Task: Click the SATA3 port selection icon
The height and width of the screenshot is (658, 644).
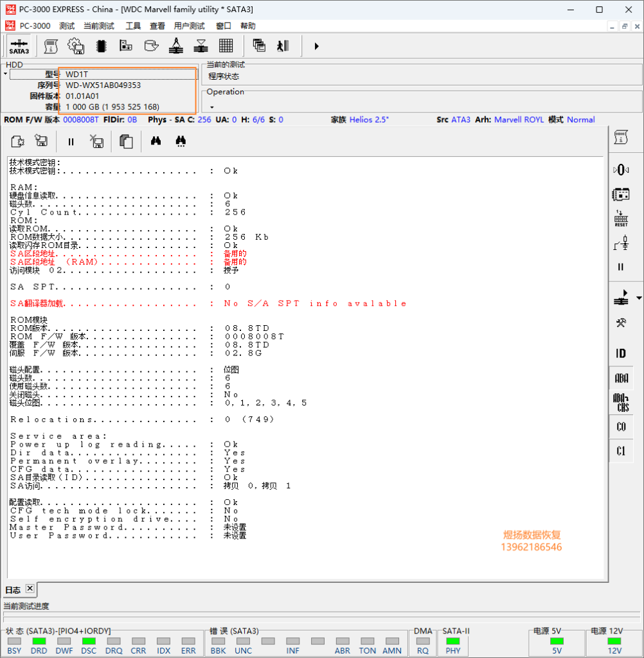Action: click(19, 46)
